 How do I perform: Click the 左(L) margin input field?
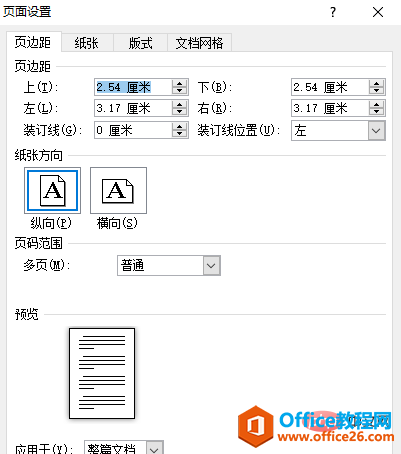tap(133, 108)
